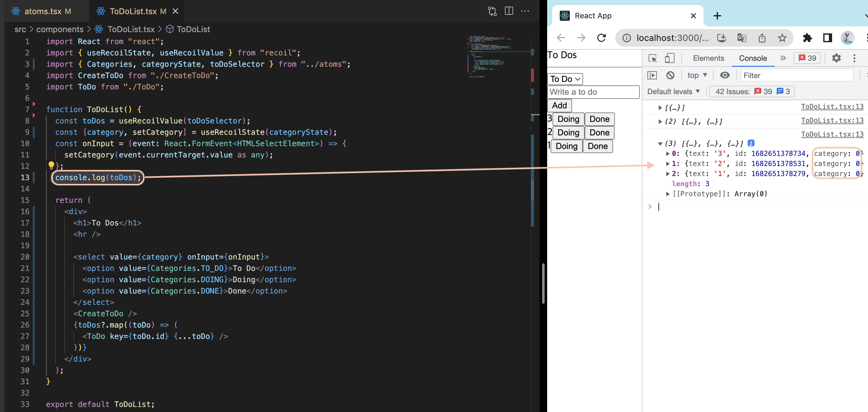Bookmark page with the star icon
The width and height of the screenshot is (868, 412).
pyautogui.click(x=782, y=38)
